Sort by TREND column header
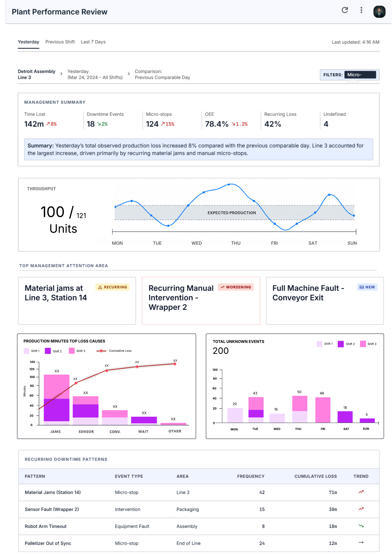 (x=361, y=476)
